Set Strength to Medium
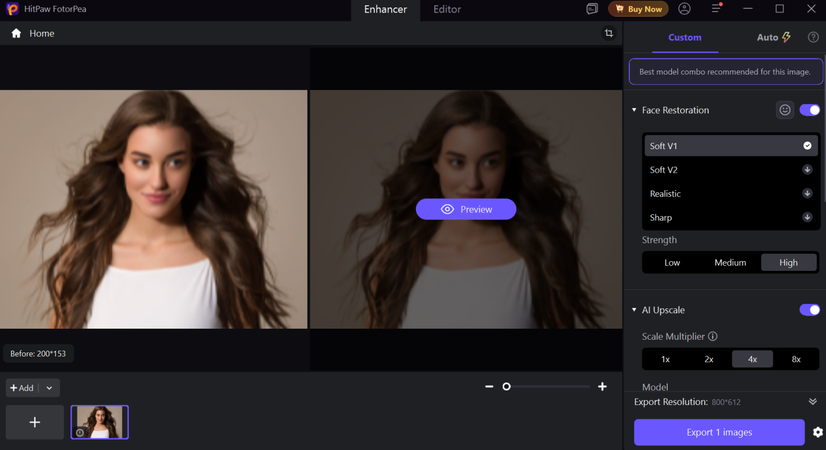 [730, 262]
